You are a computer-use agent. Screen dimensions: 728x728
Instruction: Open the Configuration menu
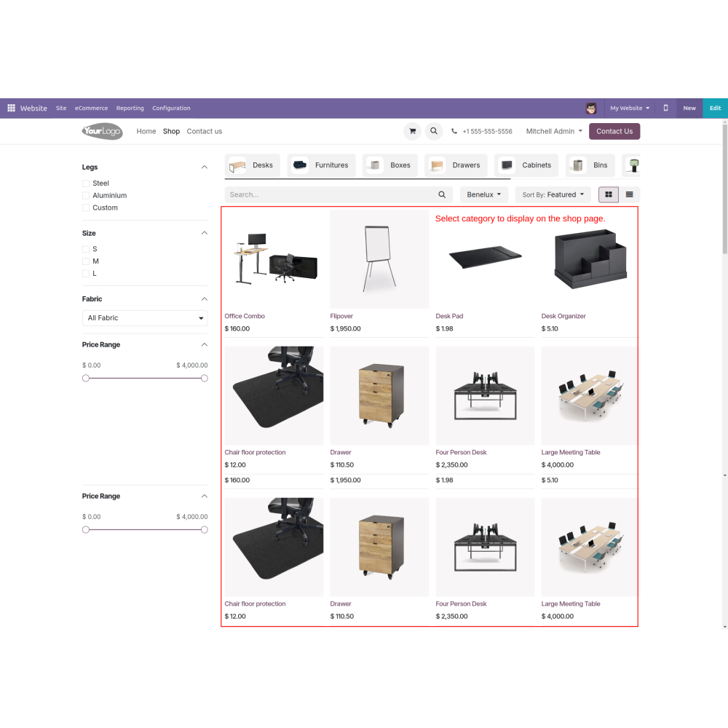pos(171,108)
